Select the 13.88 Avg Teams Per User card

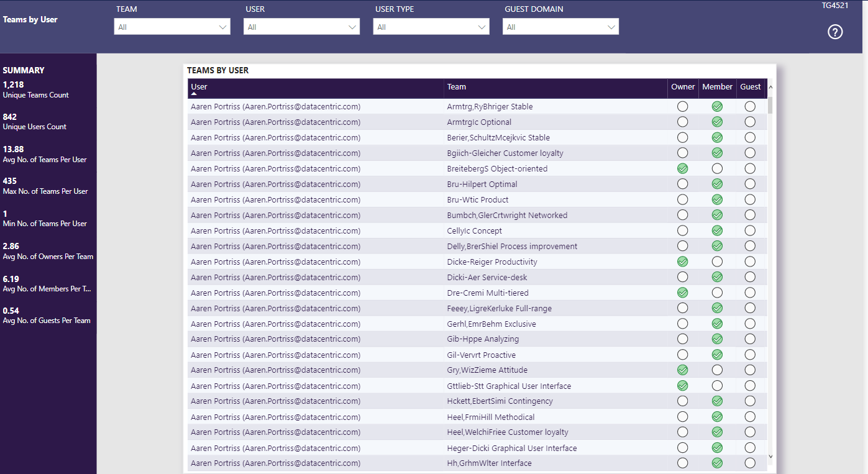45,154
